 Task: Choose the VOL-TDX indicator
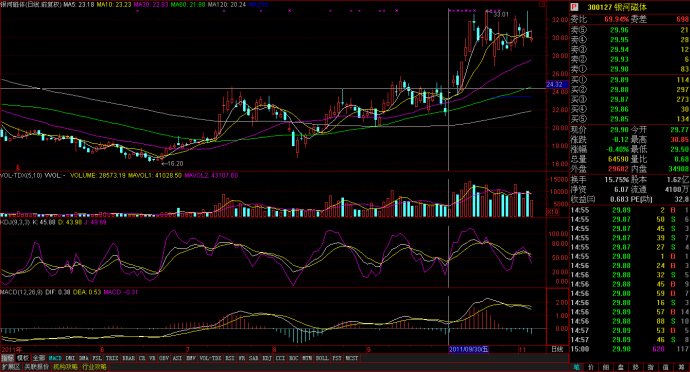coord(211,358)
